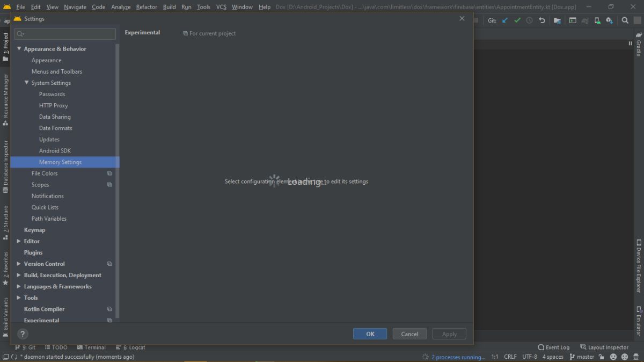Click Git commit checkmark icon

(517, 20)
